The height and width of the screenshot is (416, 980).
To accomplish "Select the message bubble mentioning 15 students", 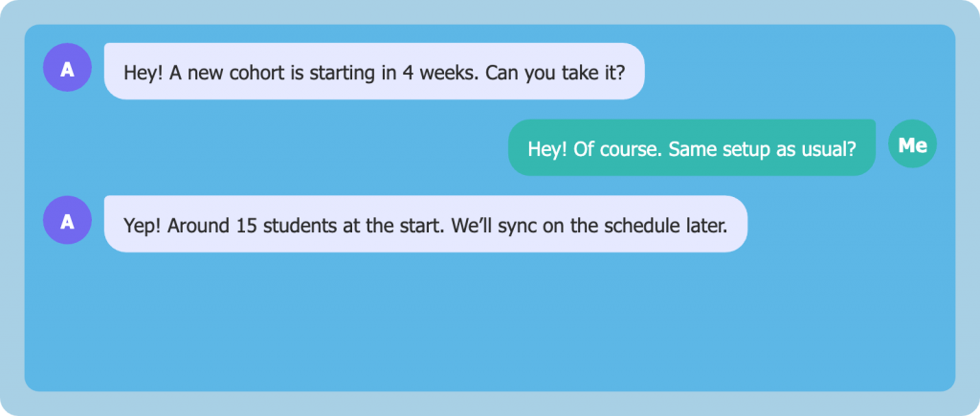I will pyautogui.click(x=424, y=224).
